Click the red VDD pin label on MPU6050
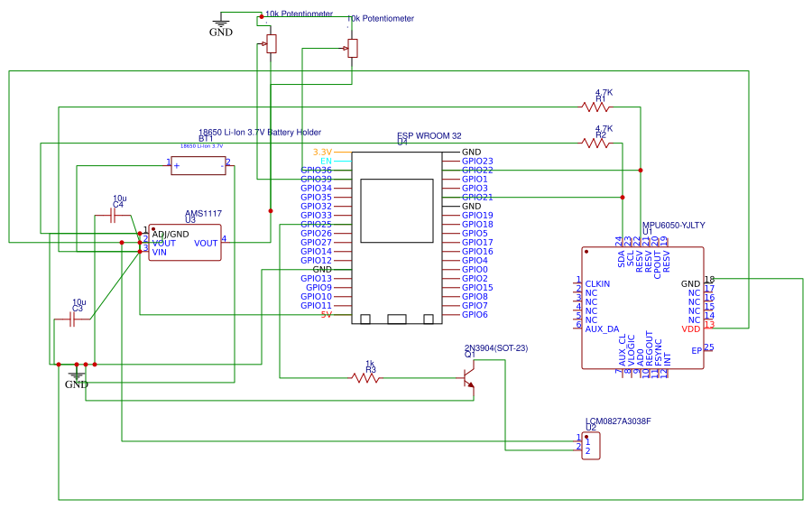812x509 pixels. point(691,329)
